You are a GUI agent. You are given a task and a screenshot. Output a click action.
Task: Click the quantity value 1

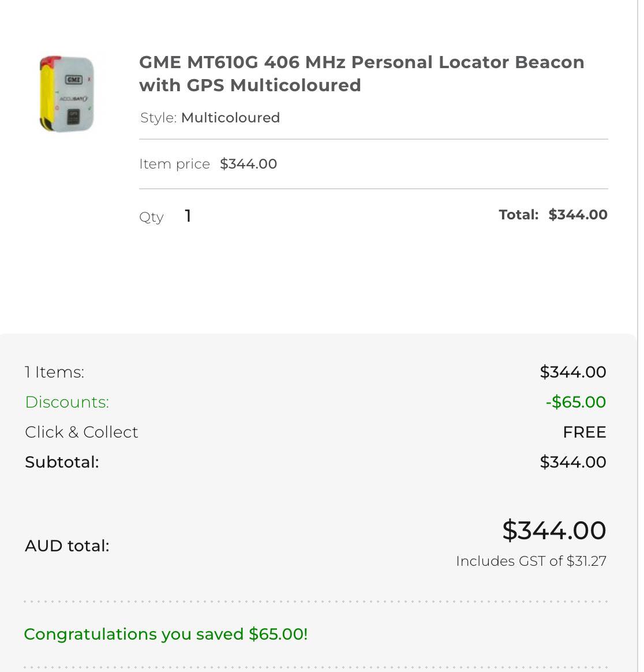pyautogui.click(x=188, y=216)
